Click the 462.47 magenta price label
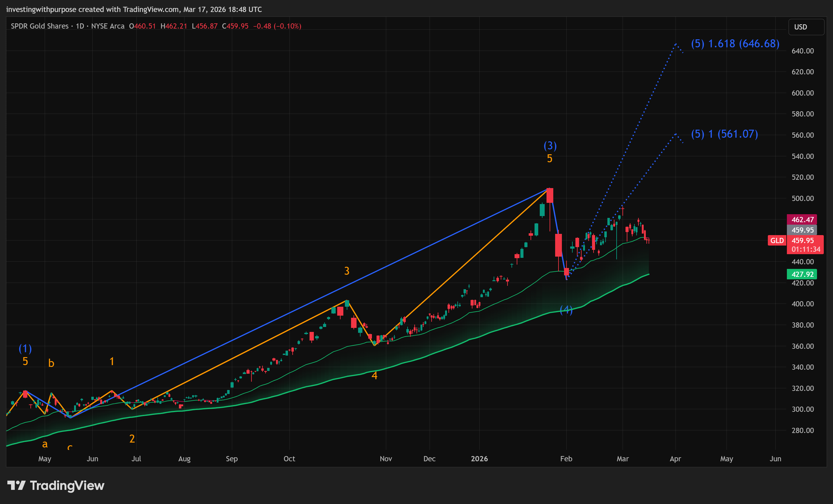 tap(802, 220)
